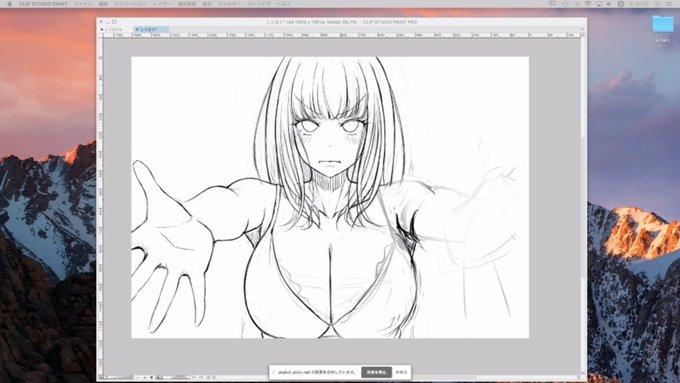This screenshot has width=680, height=383.
Task: Select the highlighted active canvas tab
Action: pyautogui.click(x=150, y=29)
